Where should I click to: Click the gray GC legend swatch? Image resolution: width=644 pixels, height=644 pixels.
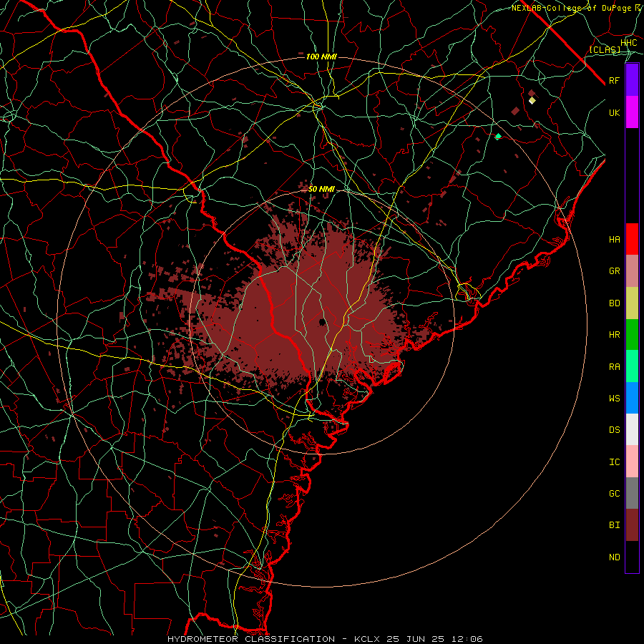[x=632, y=493]
